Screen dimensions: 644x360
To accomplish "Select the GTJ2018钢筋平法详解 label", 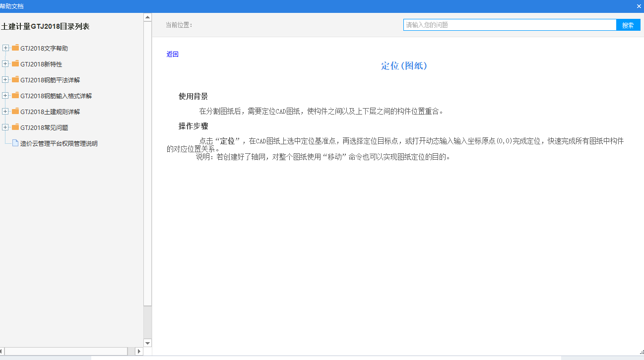I will point(50,80).
